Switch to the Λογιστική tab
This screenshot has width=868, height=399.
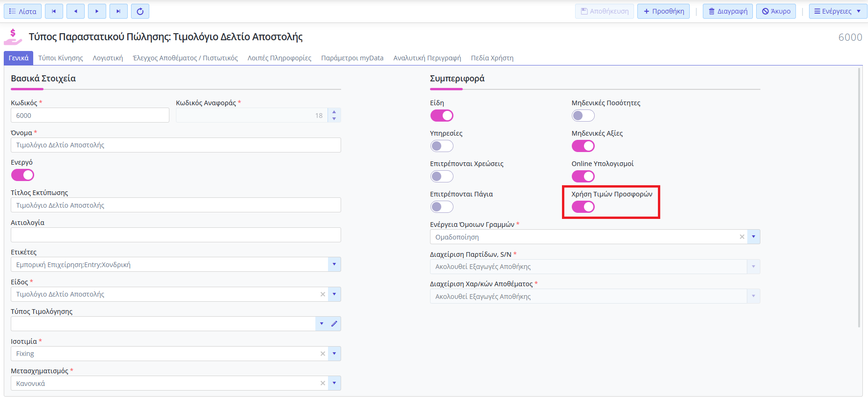[x=108, y=58]
